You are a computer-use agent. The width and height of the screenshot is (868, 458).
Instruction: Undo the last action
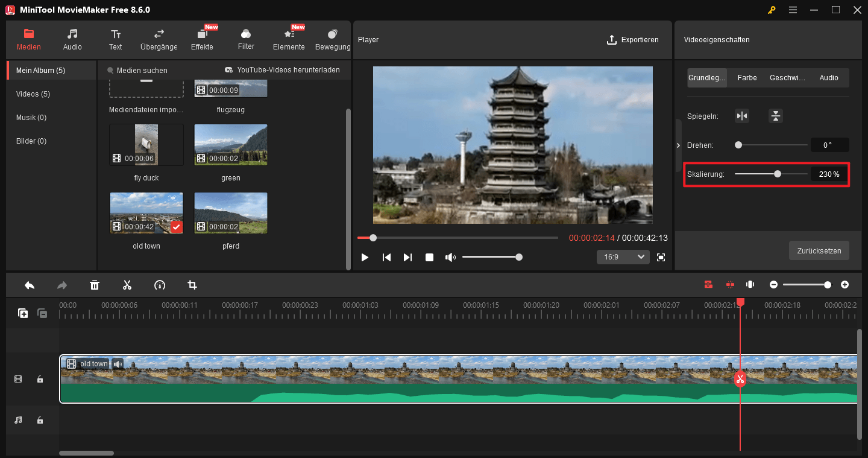coord(30,285)
